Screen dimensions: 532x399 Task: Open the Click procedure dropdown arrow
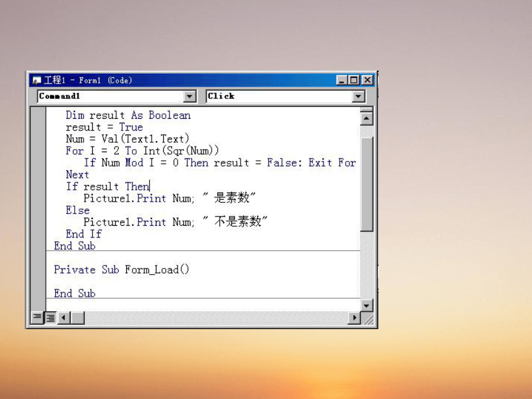pyautogui.click(x=358, y=97)
